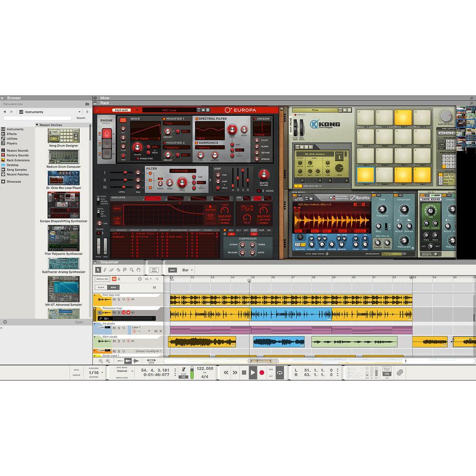
Task: Pick the Magnifying glass zoom tool
Action: click(x=132, y=270)
